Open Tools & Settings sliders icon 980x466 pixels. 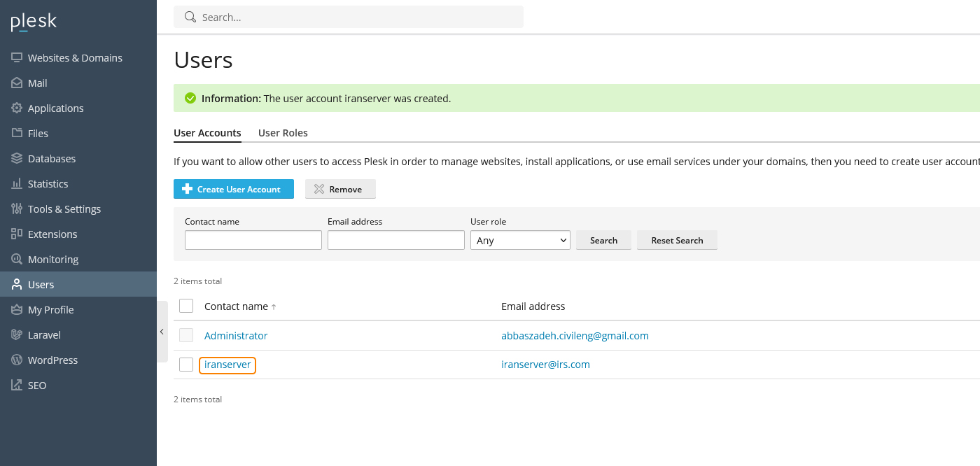coord(17,209)
